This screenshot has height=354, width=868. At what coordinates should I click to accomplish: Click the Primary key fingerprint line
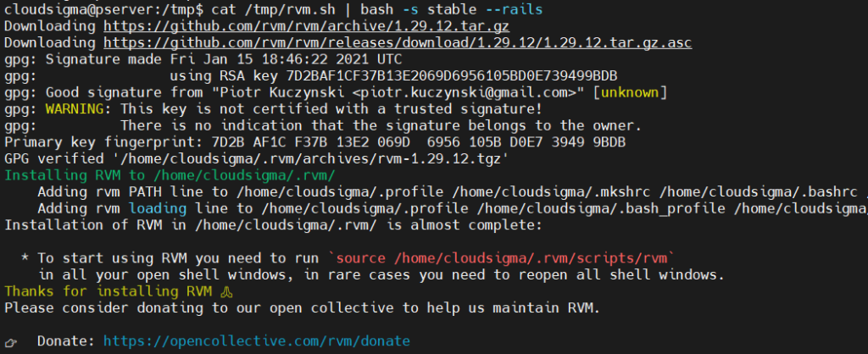pyautogui.click(x=315, y=142)
